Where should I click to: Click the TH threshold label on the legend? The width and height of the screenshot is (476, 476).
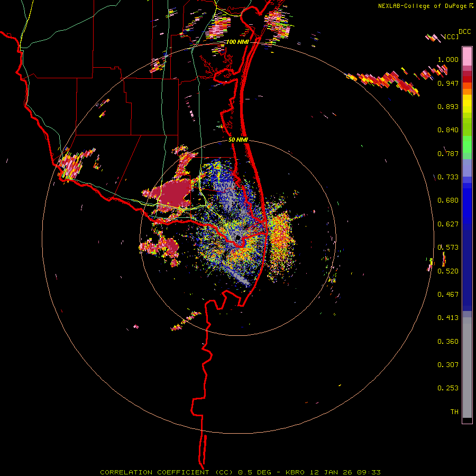click(454, 412)
